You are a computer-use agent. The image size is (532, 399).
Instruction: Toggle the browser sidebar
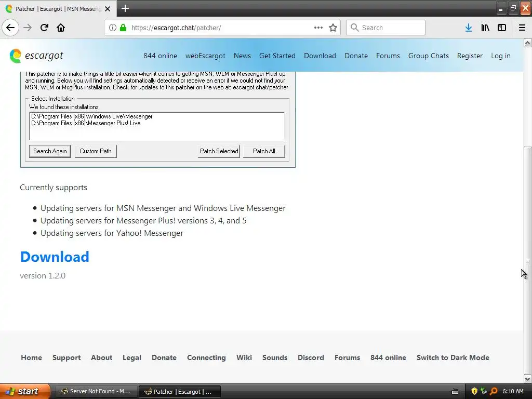(502, 28)
